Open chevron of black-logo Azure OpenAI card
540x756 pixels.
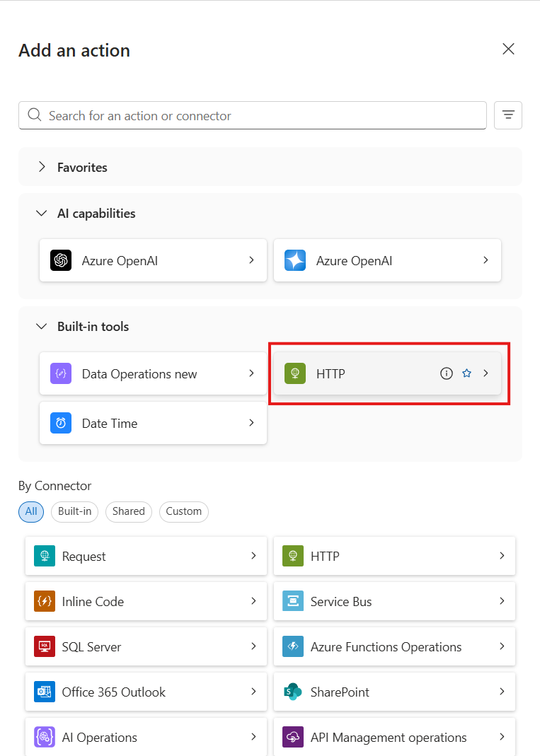pos(251,260)
